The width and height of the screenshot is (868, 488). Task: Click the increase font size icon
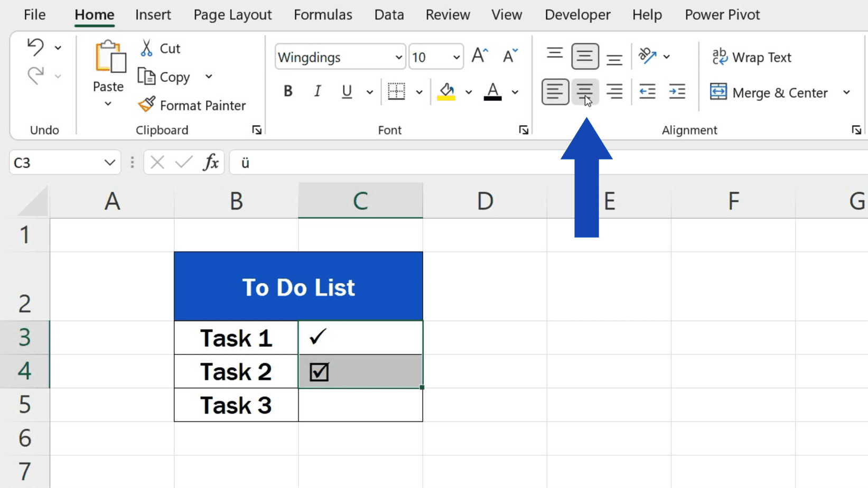pyautogui.click(x=479, y=54)
